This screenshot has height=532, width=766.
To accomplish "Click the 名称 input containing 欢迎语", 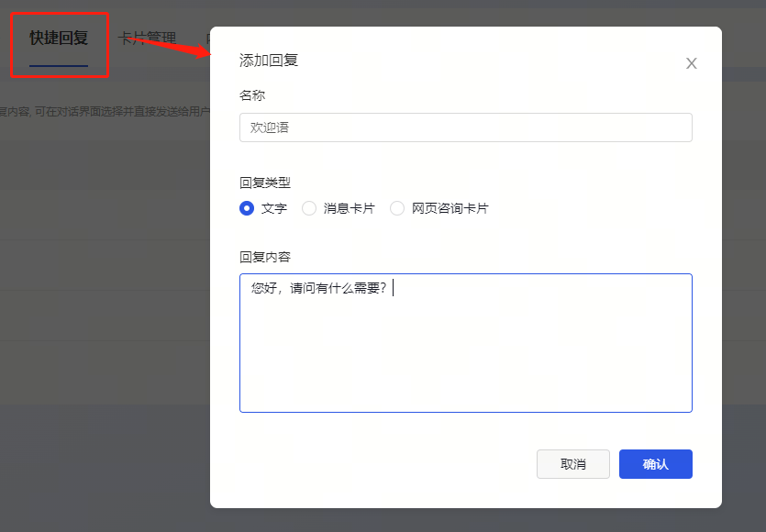I will click(x=466, y=127).
